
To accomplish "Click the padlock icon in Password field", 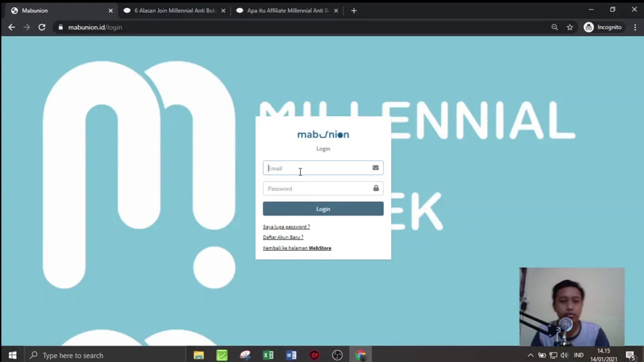I will click(x=376, y=188).
